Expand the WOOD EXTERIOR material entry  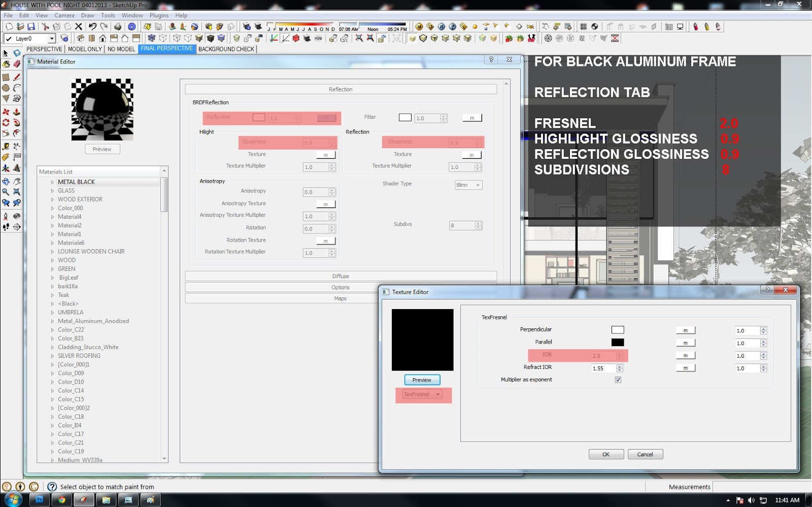click(52, 199)
